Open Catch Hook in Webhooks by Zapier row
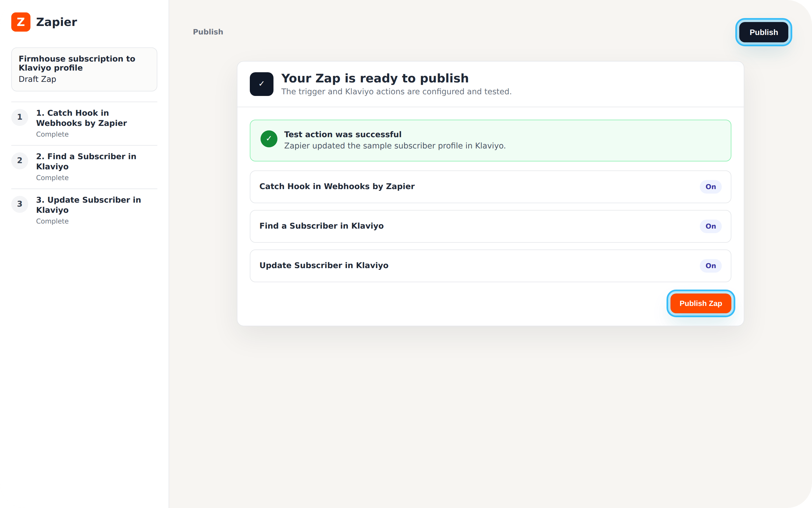Screen dimensions: 812x508 pos(490,187)
